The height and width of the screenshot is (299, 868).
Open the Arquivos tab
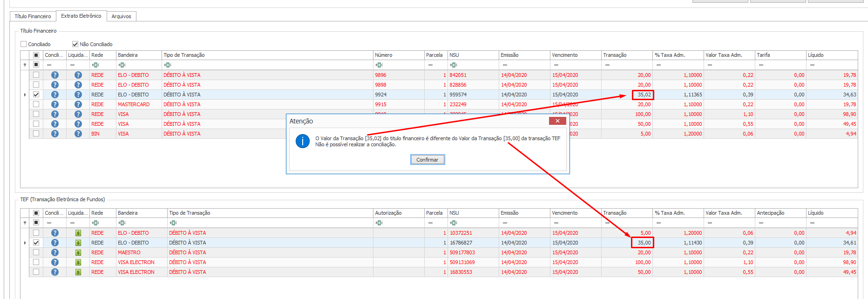tap(121, 16)
